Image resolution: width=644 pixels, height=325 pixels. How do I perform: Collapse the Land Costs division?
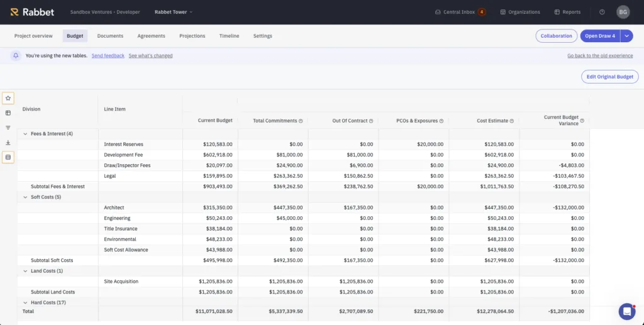25,271
